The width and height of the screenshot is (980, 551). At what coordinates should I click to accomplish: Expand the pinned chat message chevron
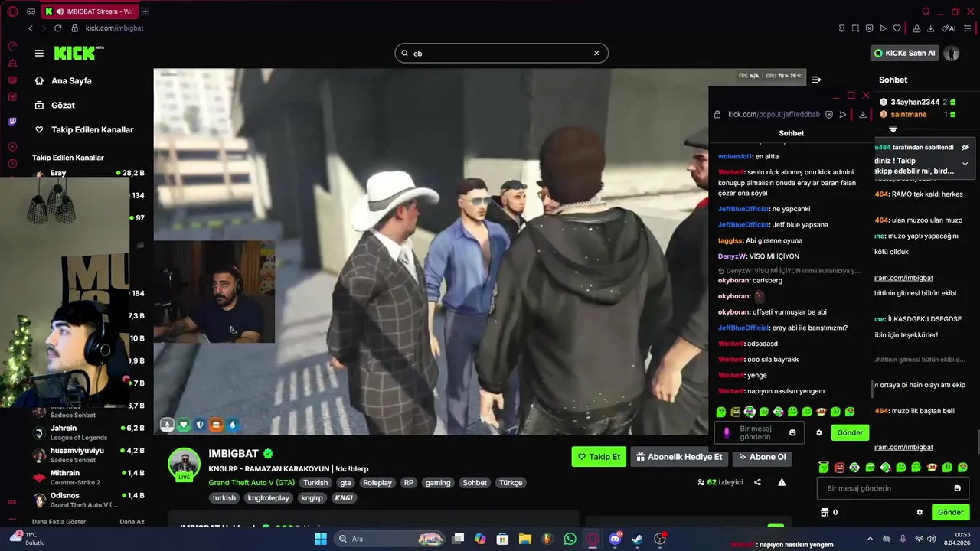(x=965, y=164)
